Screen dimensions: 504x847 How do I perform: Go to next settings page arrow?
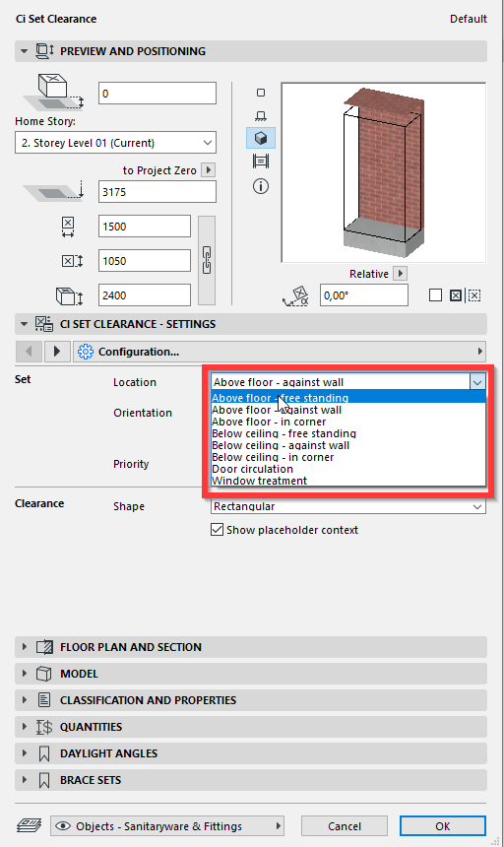tap(57, 352)
